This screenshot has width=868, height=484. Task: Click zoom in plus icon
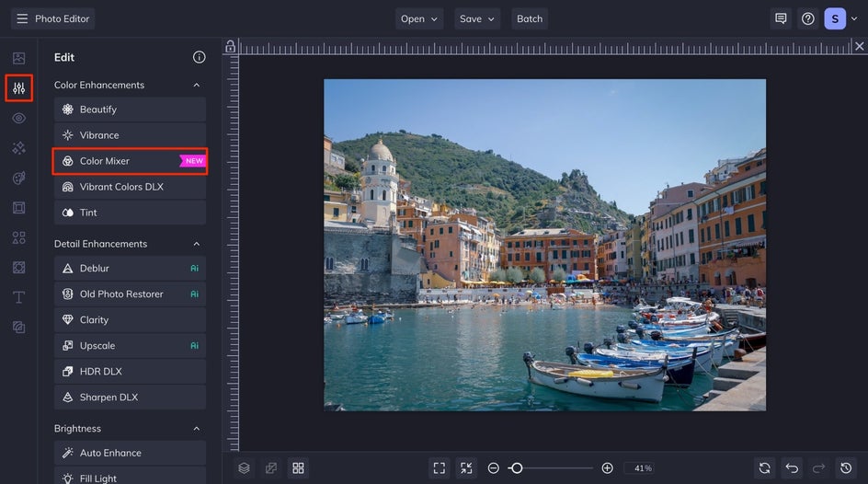(607, 468)
